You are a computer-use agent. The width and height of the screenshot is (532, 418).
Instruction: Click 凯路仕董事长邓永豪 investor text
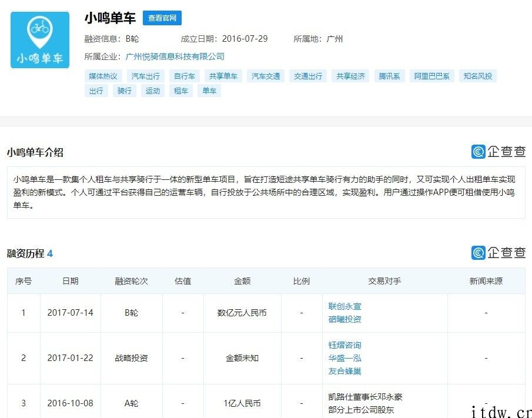(x=366, y=397)
